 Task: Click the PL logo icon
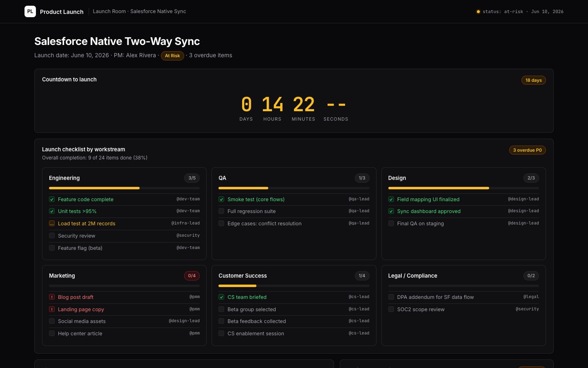[30, 11]
